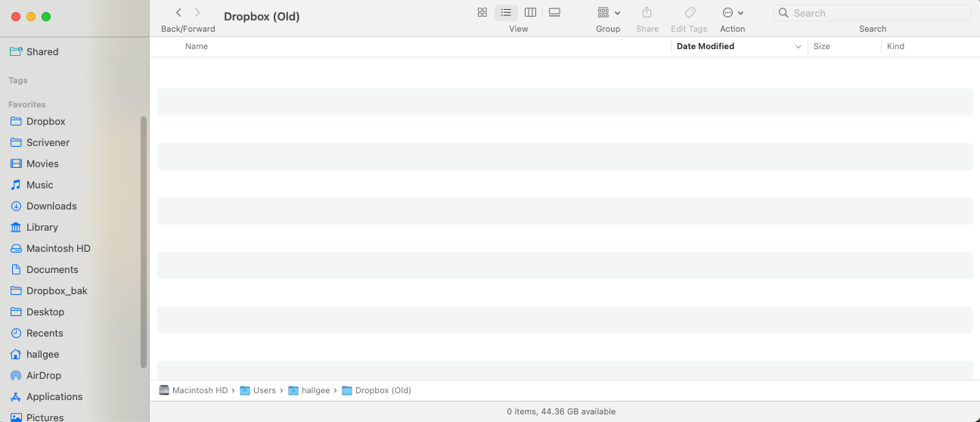
Task: Click Users in the path bar
Action: click(x=258, y=390)
